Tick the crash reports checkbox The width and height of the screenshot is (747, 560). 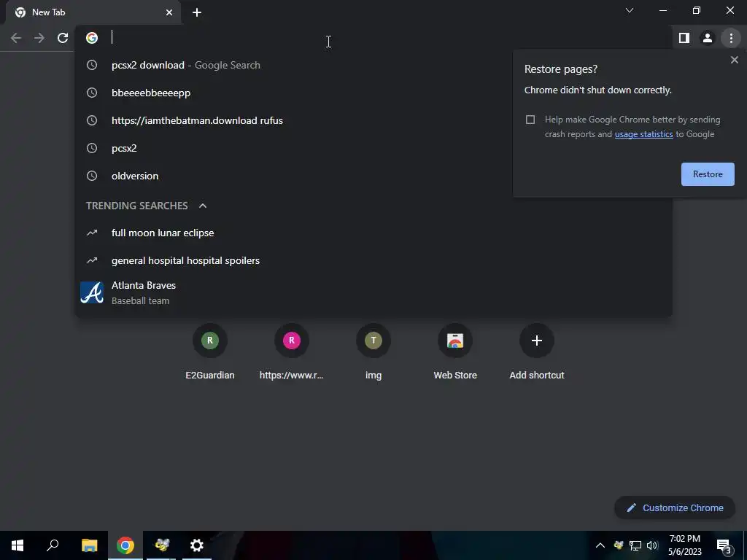pos(530,120)
